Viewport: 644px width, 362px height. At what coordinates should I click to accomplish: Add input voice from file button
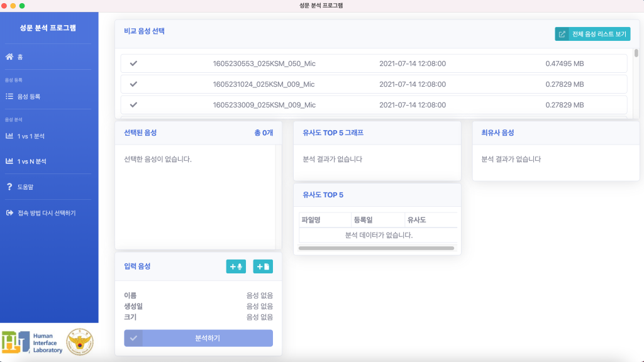pos(263,266)
